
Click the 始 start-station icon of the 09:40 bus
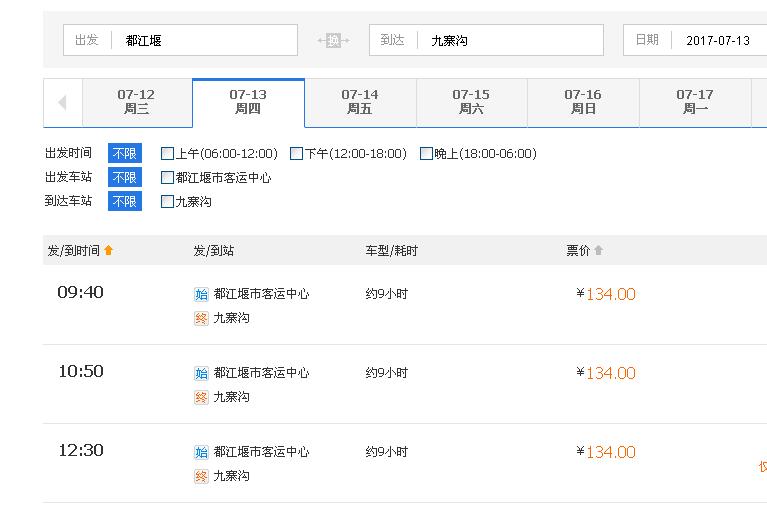coord(201,294)
